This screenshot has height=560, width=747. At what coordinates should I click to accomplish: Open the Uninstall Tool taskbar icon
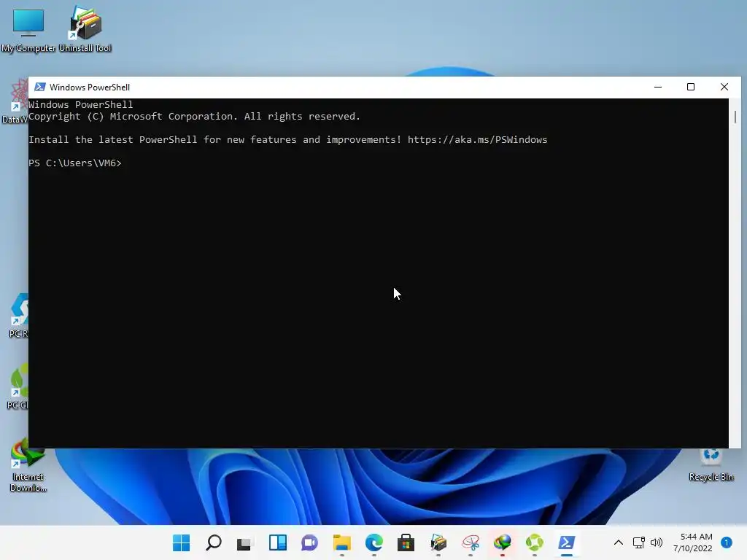pos(438,542)
